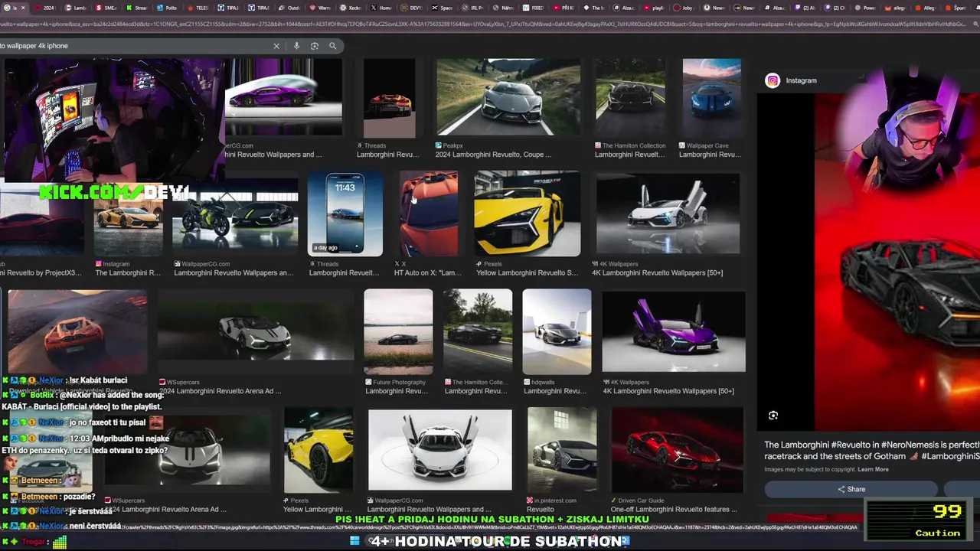The height and width of the screenshot is (551, 980).
Task: Open the purple doors-up 4K Wallpapers thumbnail
Action: pyautogui.click(x=673, y=331)
